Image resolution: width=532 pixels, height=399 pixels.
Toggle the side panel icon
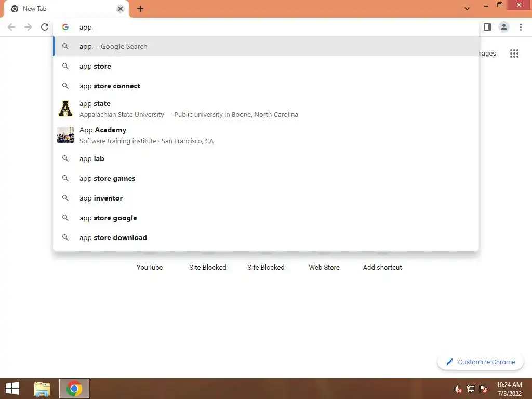pos(487,27)
